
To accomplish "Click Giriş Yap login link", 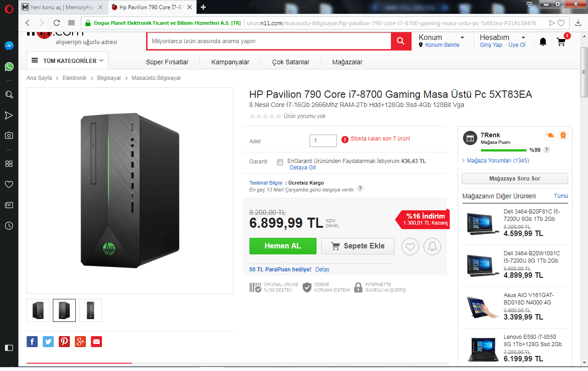I will click(491, 45).
